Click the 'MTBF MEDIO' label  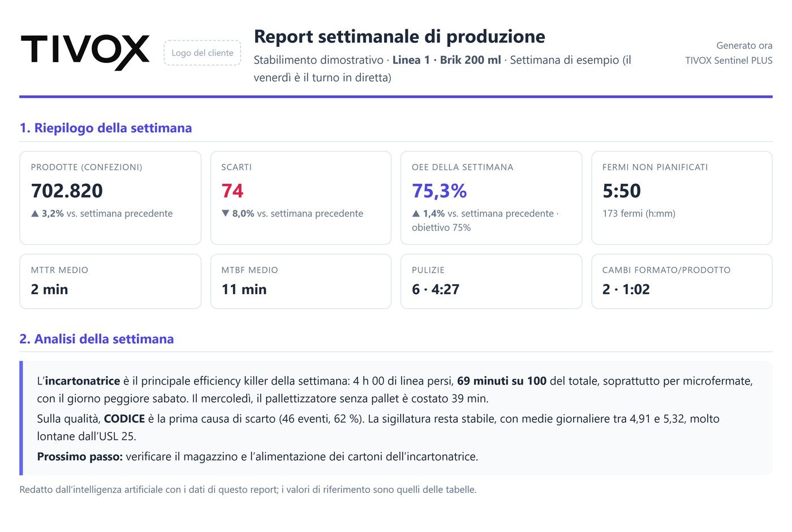point(249,270)
